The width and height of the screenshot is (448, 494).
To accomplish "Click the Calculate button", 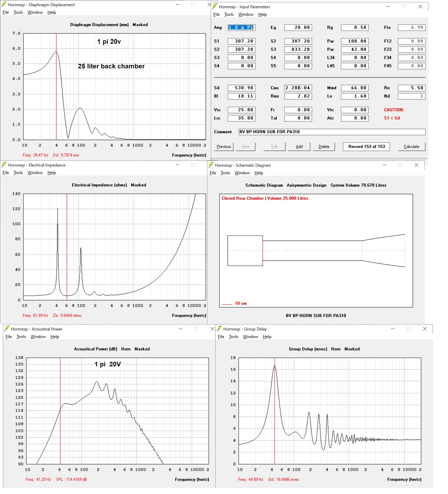I will click(412, 147).
